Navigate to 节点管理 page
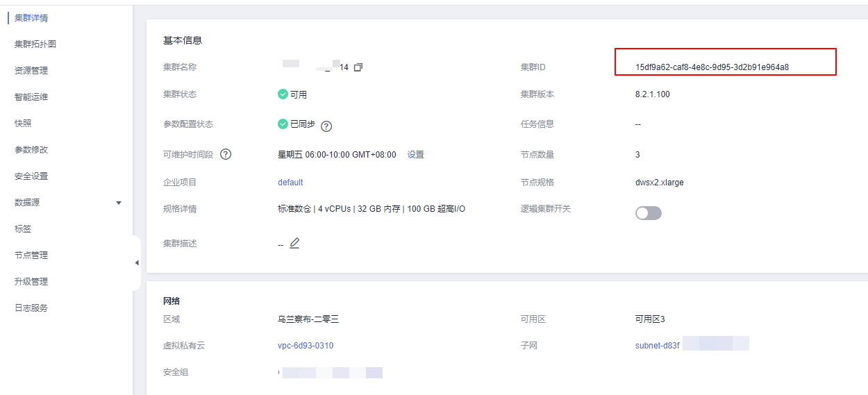Screen dimensions: 868x395 click(31, 255)
